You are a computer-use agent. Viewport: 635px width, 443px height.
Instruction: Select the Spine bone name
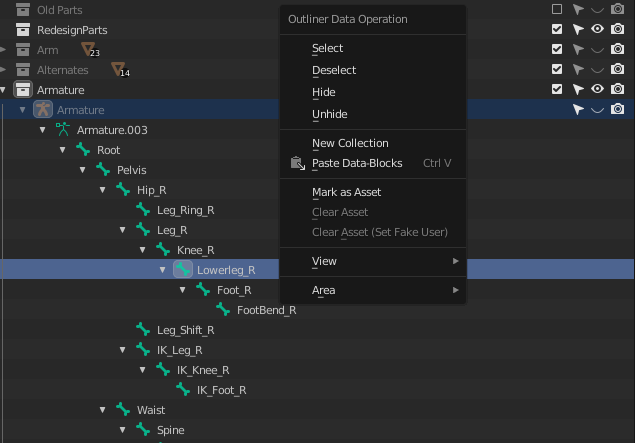[170, 430]
